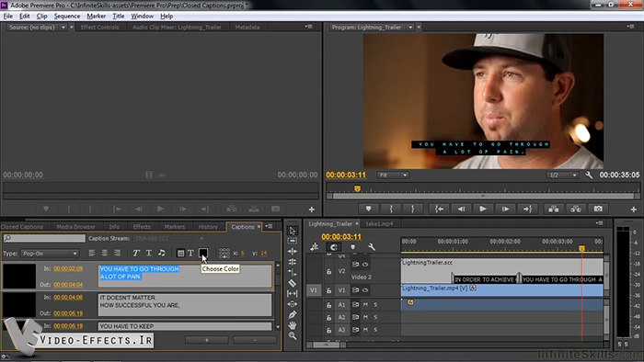Export frame with camera icon
This screenshot has width=644, height=362.
(598, 209)
